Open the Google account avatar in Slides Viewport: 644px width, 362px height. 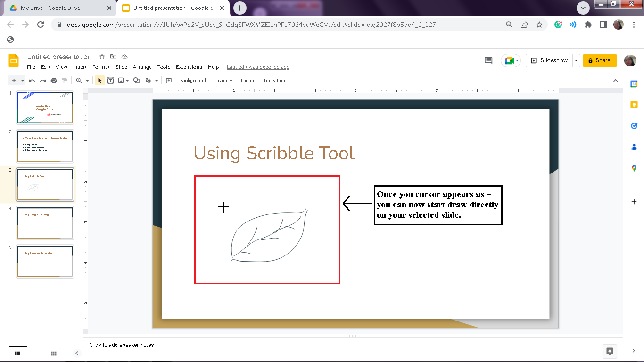630,60
